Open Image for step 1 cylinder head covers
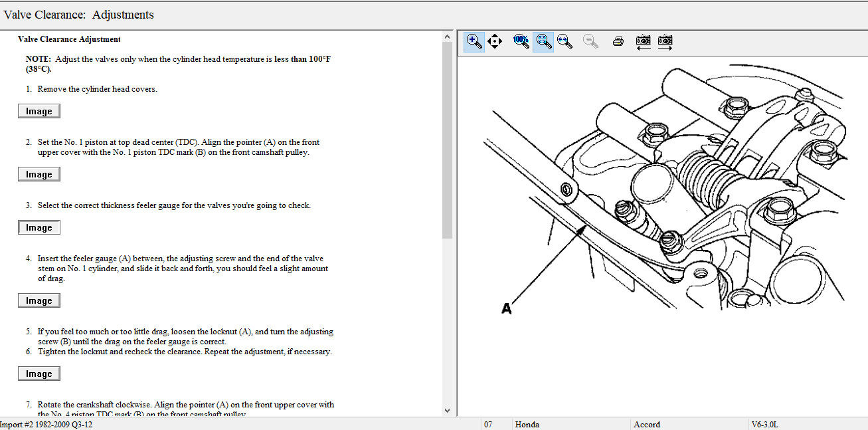This screenshot has height=430, width=868. pyautogui.click(x=39, y=111)
